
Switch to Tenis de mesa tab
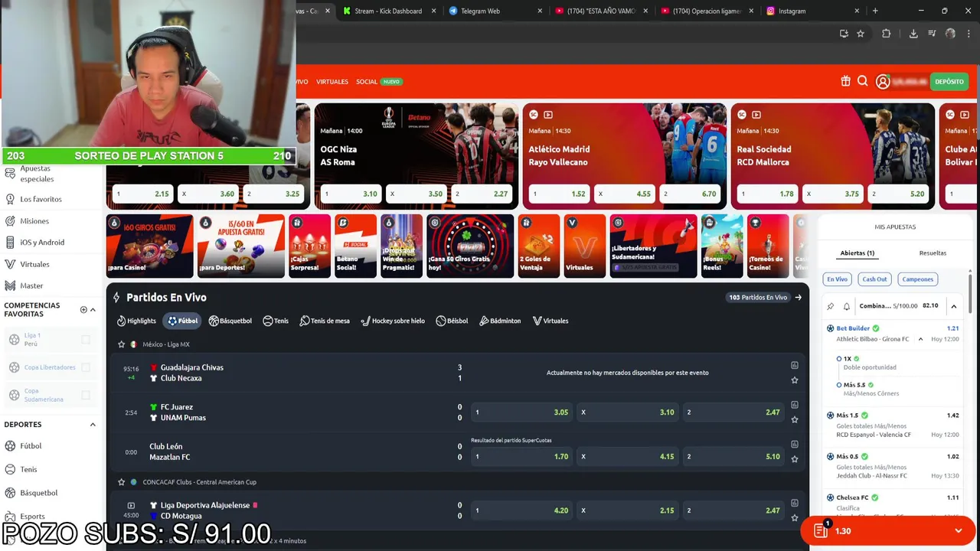click(x=325, y=321)
